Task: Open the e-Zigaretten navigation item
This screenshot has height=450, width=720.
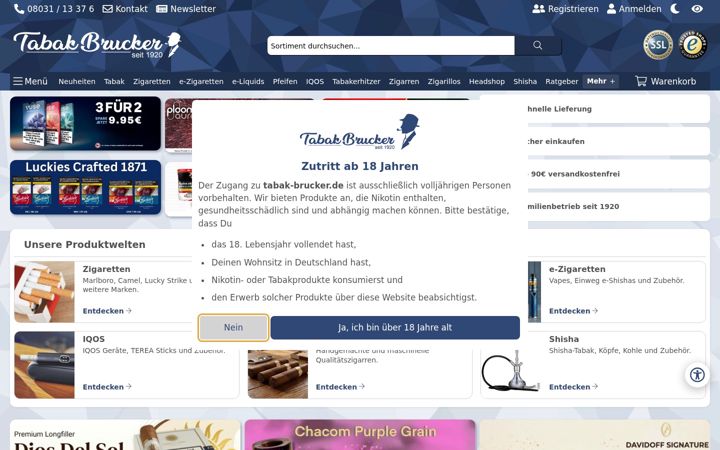Action: click(201, 81)
